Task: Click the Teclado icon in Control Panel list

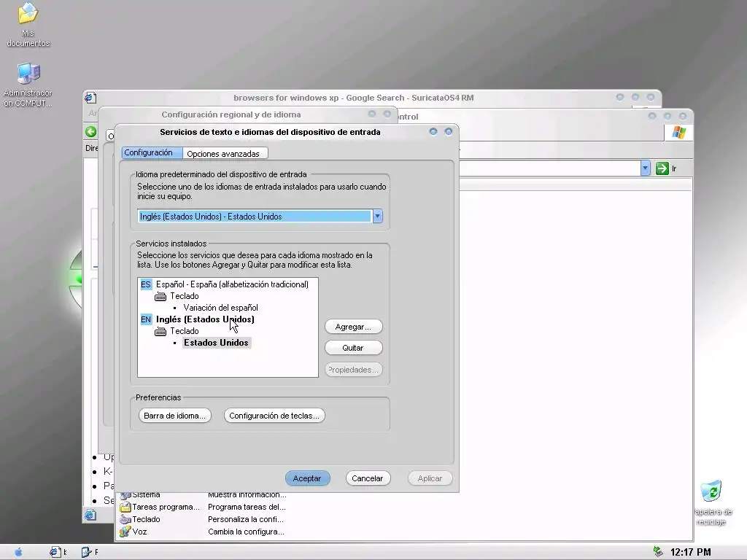Action: click(125, 519)
